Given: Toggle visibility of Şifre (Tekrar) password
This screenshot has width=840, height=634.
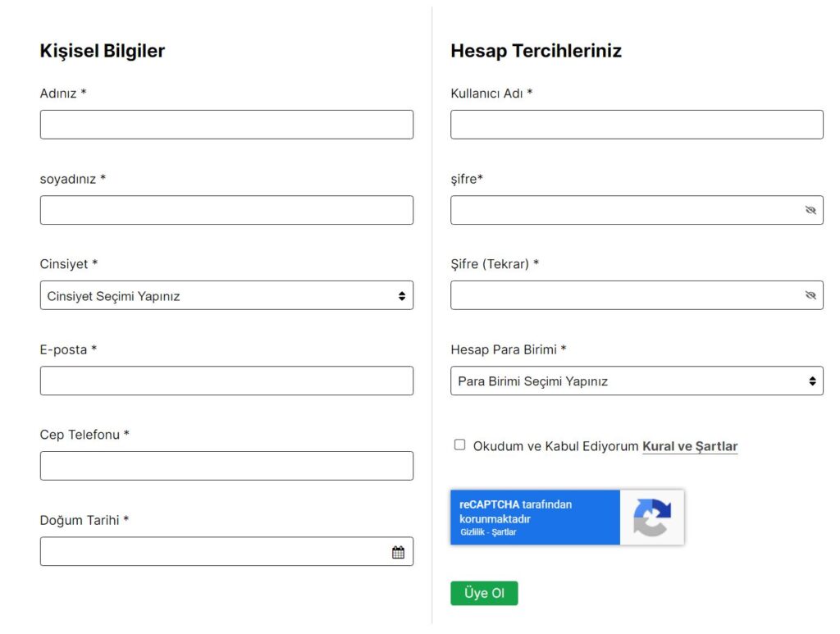Looking at the screenshot, I should point(810,295).
